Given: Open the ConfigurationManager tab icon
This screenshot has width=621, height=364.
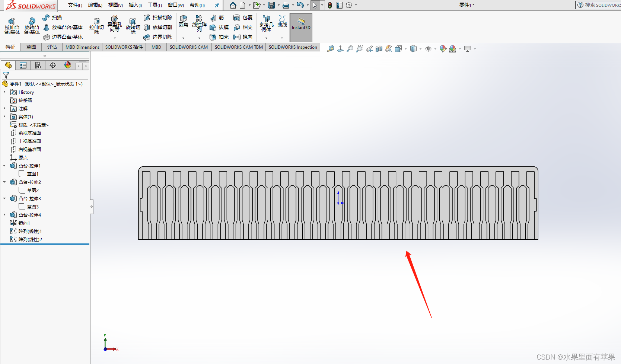Looking at the screenshot, I should (38, 66).
